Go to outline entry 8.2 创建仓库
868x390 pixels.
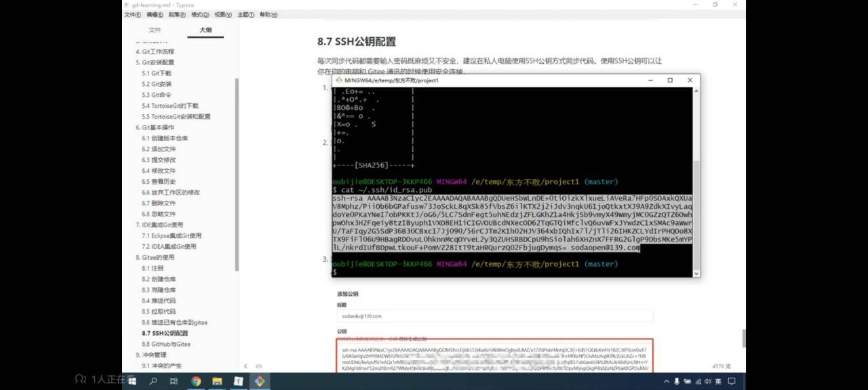point(159,279)
